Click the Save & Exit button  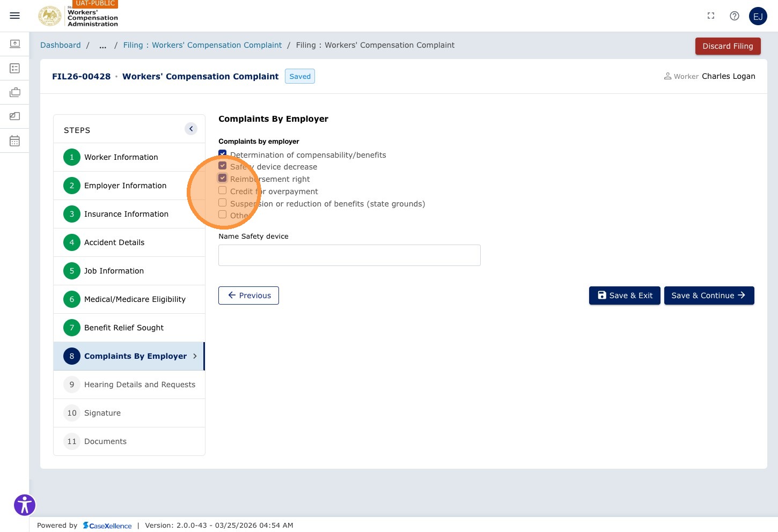(x=625, y=295)
